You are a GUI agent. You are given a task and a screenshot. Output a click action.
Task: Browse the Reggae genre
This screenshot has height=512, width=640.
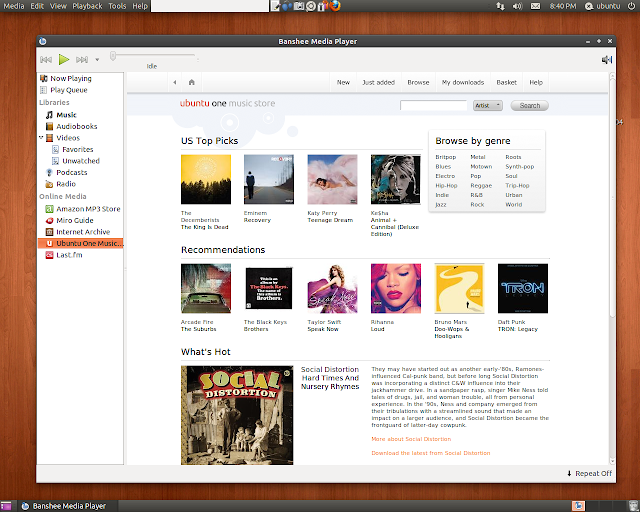481,186
